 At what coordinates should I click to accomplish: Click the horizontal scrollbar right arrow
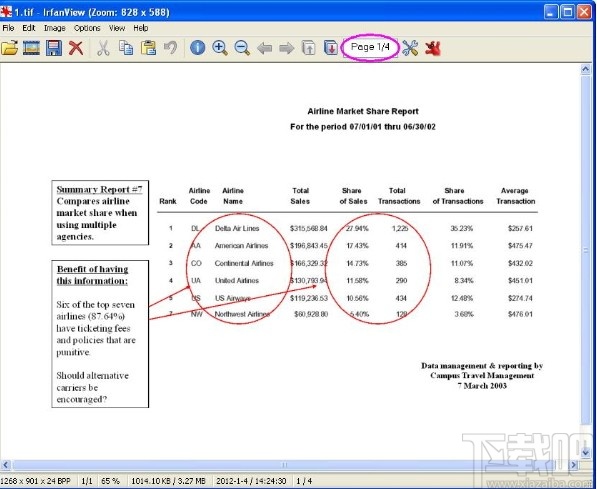(574, 465)
